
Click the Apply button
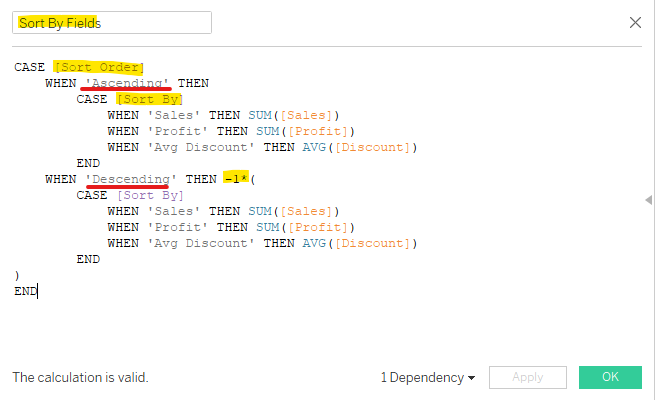pos(527,377)
